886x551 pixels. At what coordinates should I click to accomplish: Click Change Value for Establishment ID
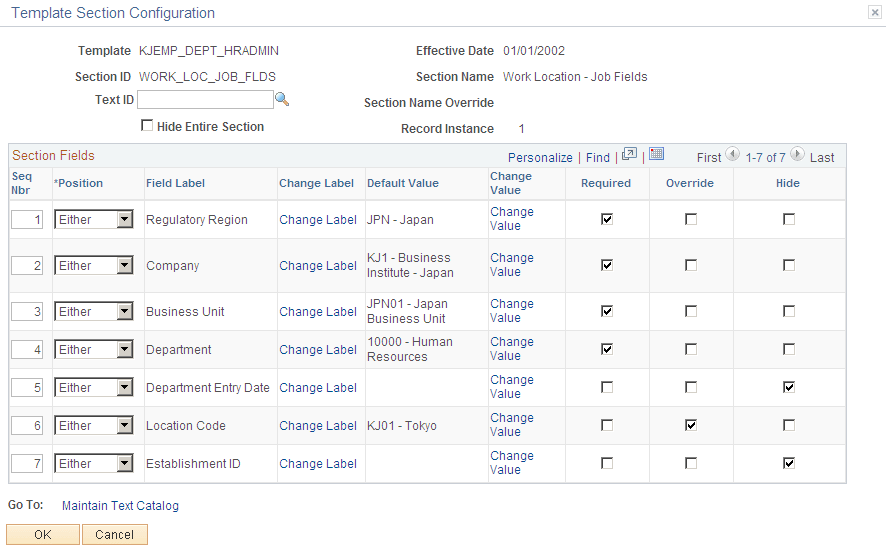(x=512, y=463)
